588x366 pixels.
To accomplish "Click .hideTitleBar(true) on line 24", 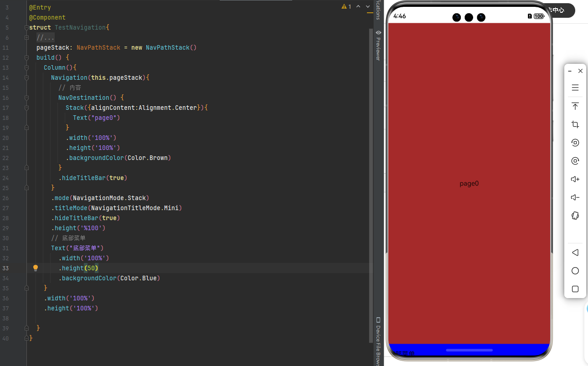I will click(93, 178).
